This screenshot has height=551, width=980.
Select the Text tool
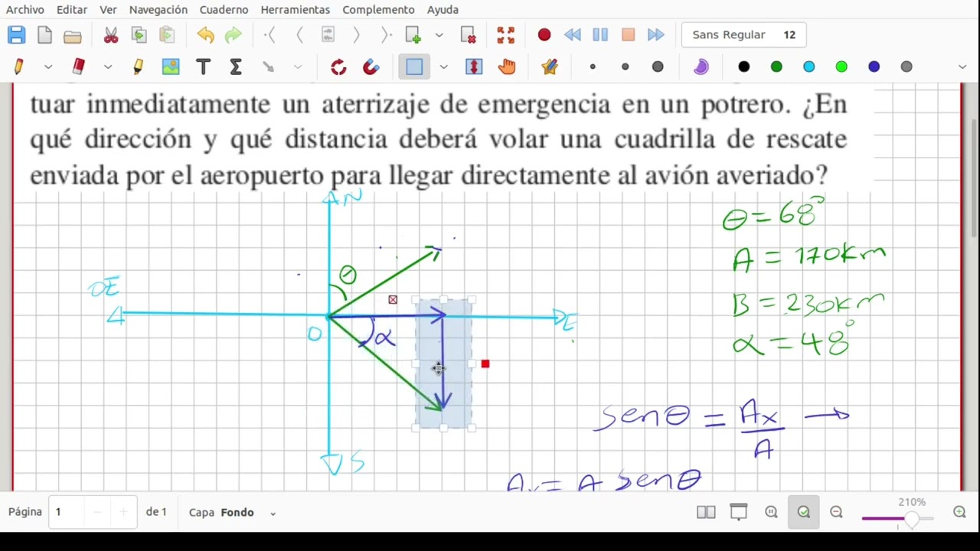click(x=203, y=67)
